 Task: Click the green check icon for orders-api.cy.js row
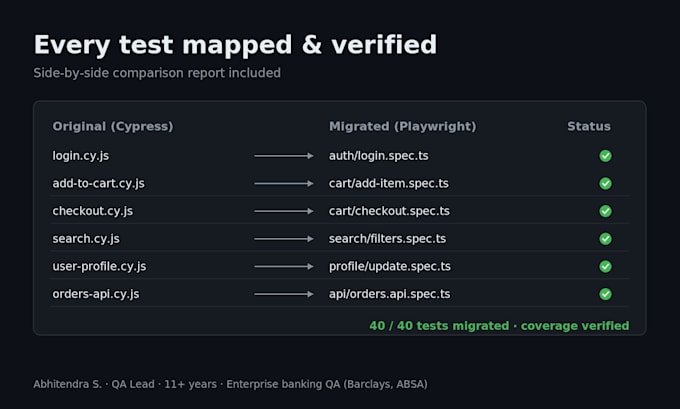pos(605,294)
